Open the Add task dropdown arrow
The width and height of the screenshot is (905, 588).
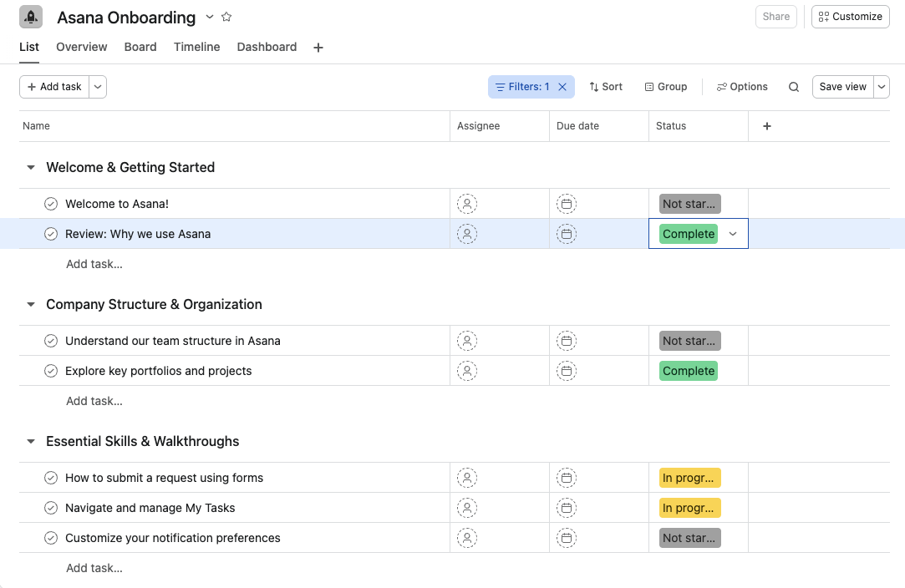(x=98, y=86)
